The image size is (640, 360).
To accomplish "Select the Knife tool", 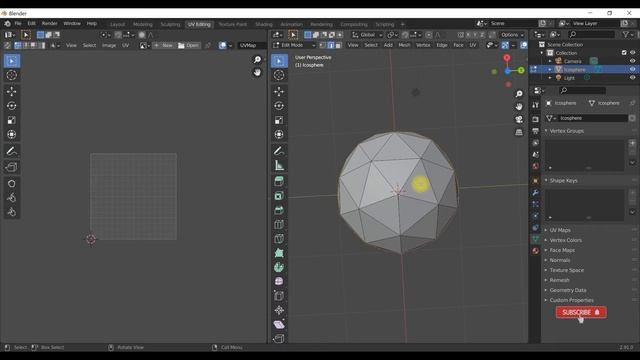I will coord(279,239).
